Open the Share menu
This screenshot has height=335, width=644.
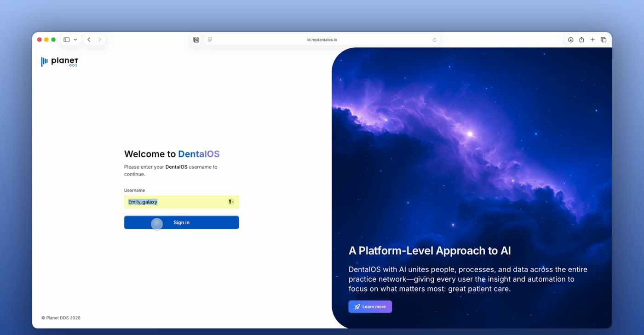pos(581,40)
